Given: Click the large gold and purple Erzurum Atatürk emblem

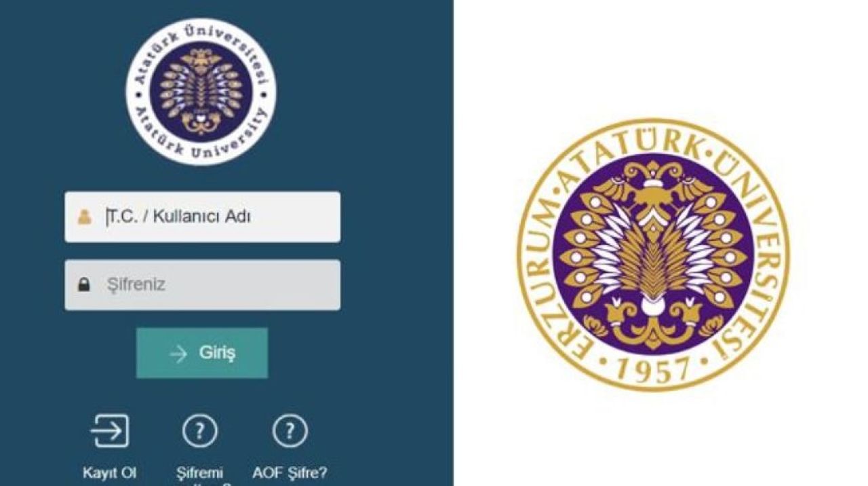Looking at the screenshot, I should point(653,255).
